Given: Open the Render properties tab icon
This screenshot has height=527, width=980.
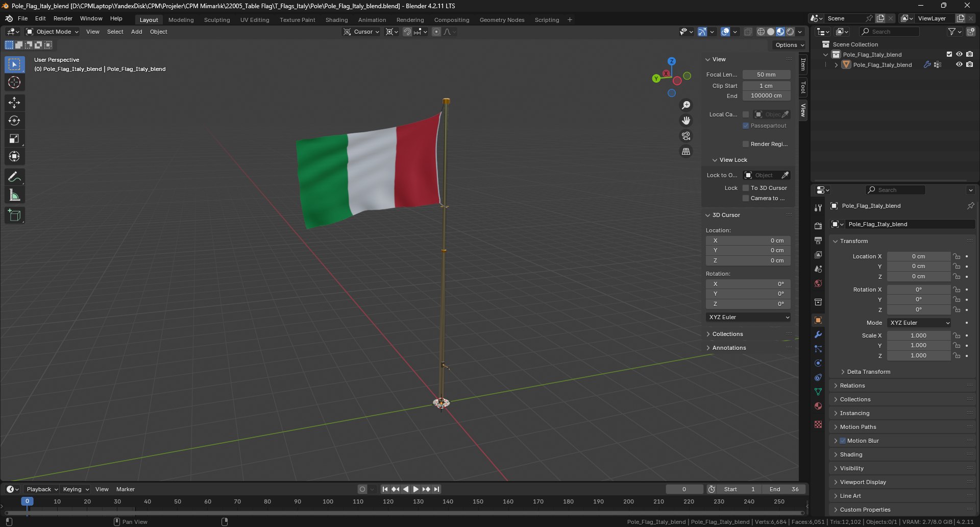Looking at the screenshot, I should tap(818, 226).
